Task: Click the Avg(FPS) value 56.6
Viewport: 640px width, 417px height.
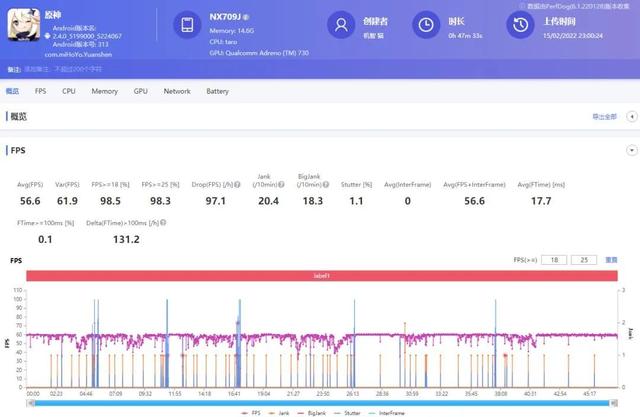Action: (x=30, y=201)
